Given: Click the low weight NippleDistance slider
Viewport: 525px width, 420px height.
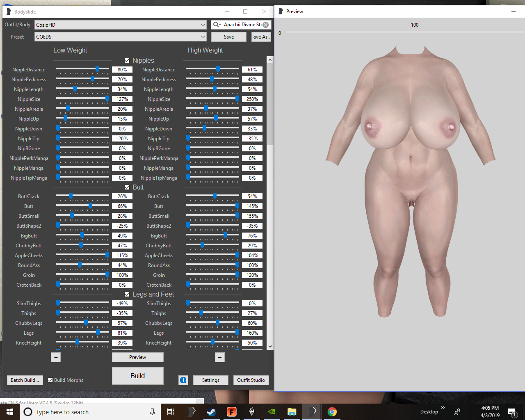Looking at the screenshot, I should (83, 70).
